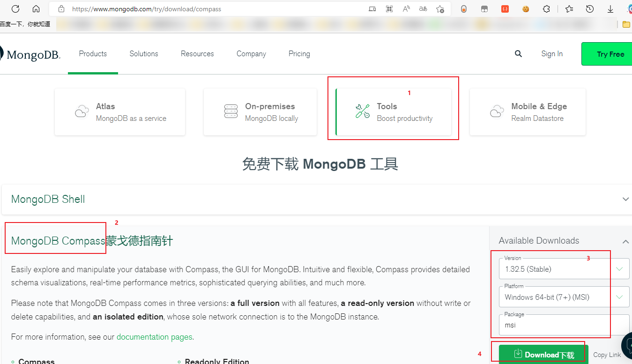Screen dimensions: 632x364
Task: Open the Products menu
Action: pyautogui.click(x=93, y=54)
